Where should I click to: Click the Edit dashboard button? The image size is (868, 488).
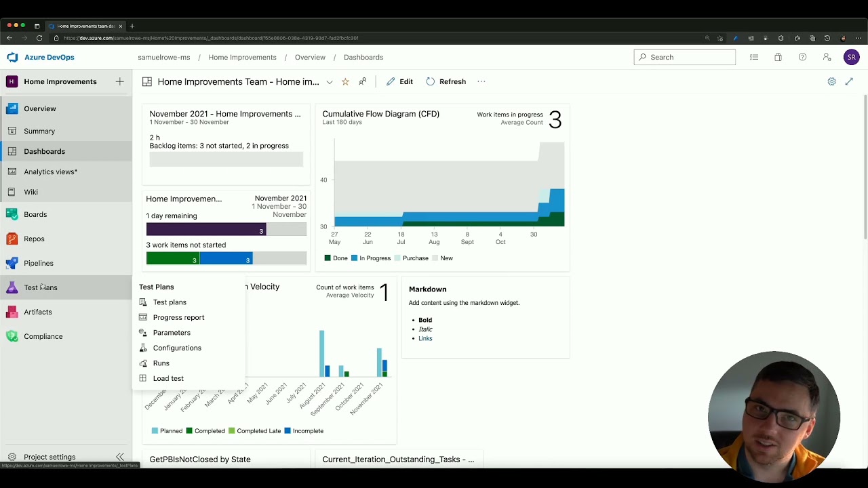coord(399,81)
